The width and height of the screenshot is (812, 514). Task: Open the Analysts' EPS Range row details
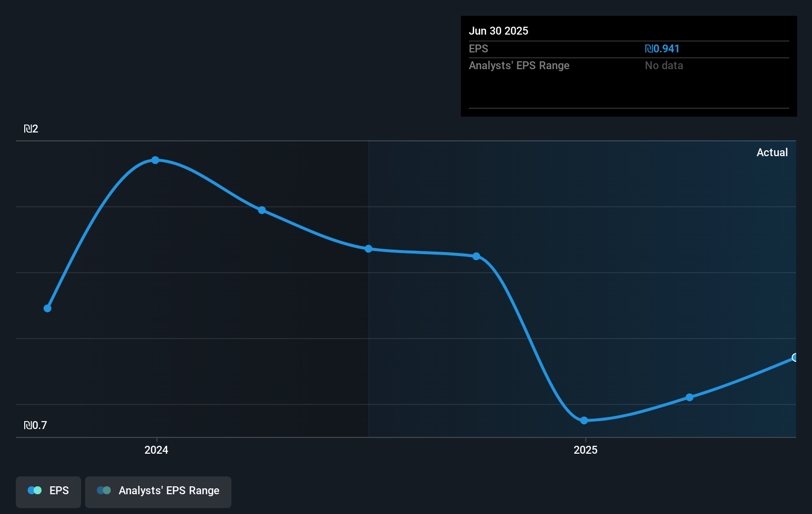click(519, 65)
